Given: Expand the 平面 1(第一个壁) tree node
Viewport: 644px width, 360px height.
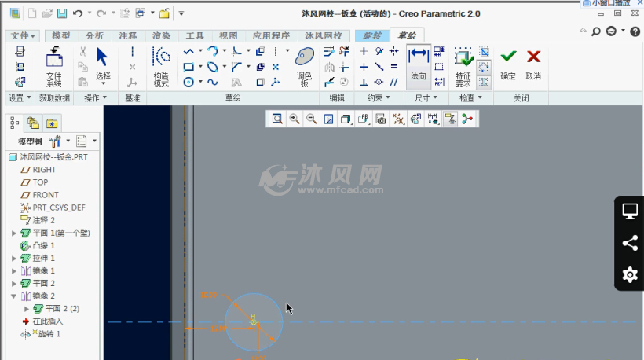Looking at the screenshot, I should [14, 233].
